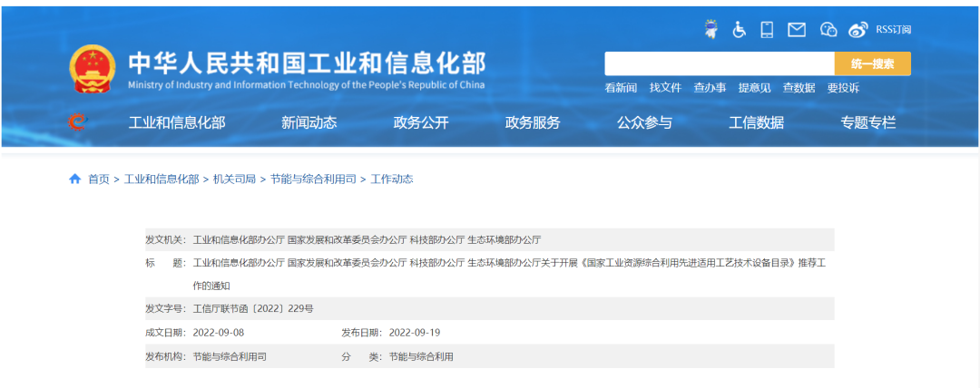Image resolution: width=980 pixels, height=388 pixels.
Task: Open the Weibo icon
Action: (858, 29)
